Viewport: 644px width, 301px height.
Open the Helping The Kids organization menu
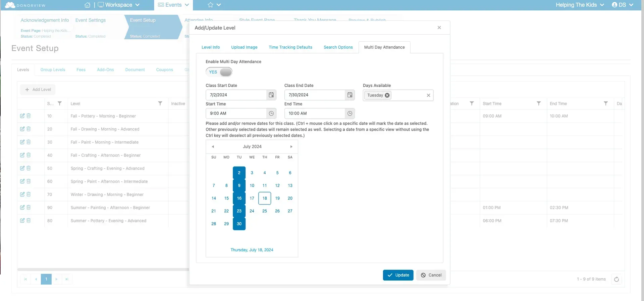(580, 5)
